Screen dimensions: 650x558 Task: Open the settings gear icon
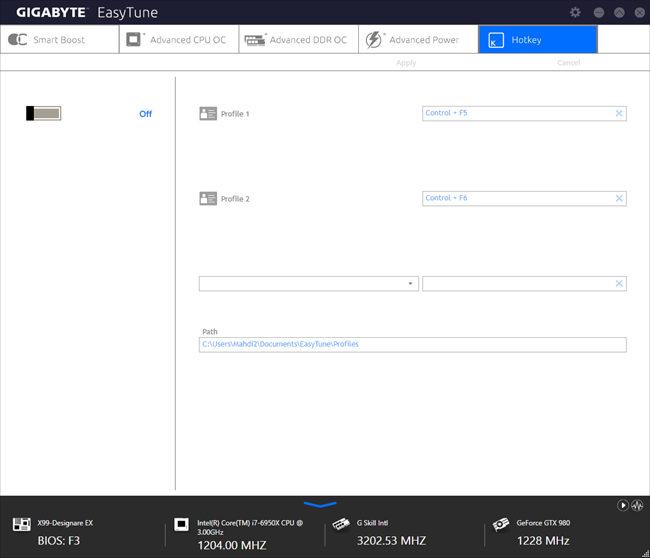575,12
